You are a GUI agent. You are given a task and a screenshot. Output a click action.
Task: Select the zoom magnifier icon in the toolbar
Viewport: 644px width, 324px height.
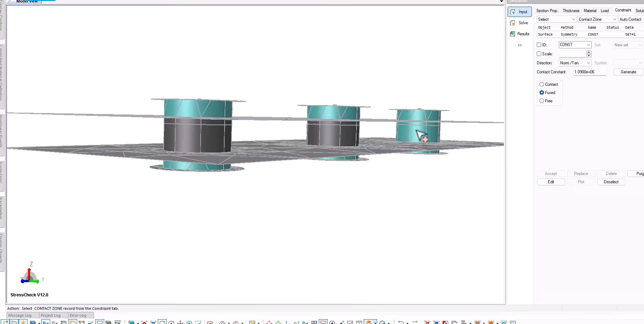[x=189, y=322]
